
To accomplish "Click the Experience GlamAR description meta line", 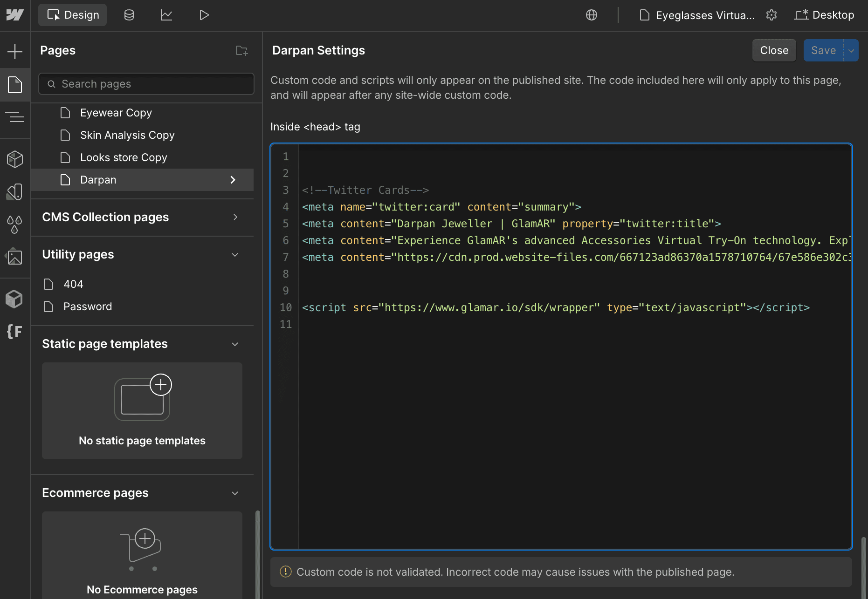I will 577,240.
